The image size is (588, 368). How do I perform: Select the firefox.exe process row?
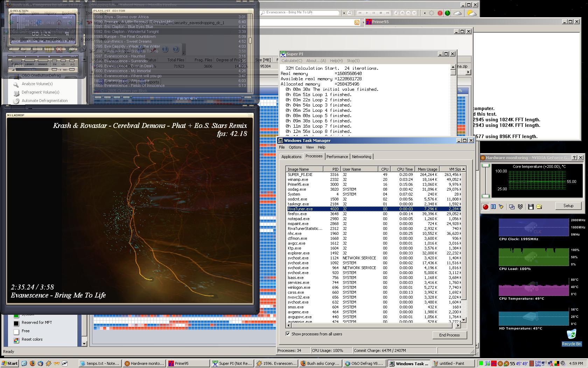point(374,214)
